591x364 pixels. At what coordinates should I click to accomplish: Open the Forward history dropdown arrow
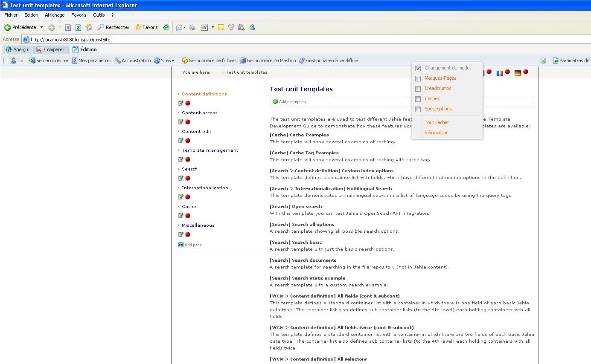59,27
